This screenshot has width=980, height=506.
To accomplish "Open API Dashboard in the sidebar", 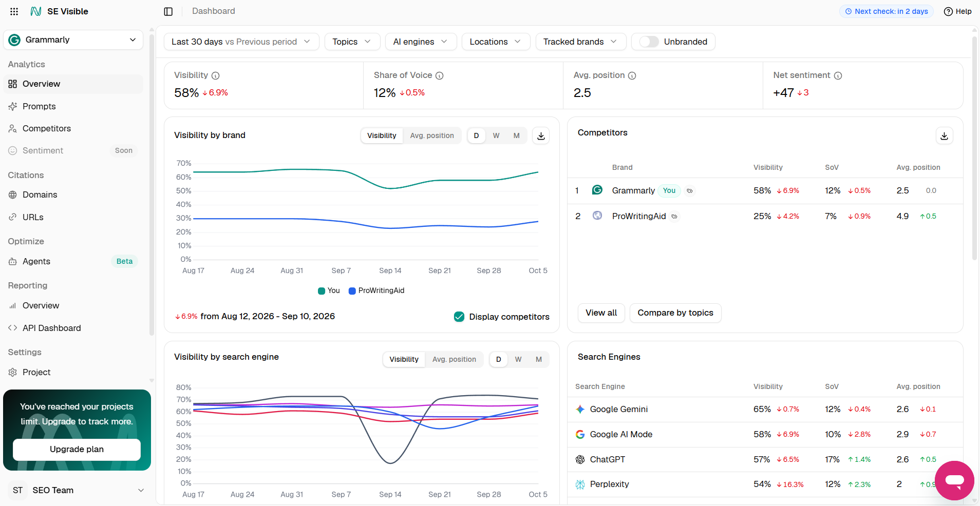I will pyautogui.click(x=73, y=328).
